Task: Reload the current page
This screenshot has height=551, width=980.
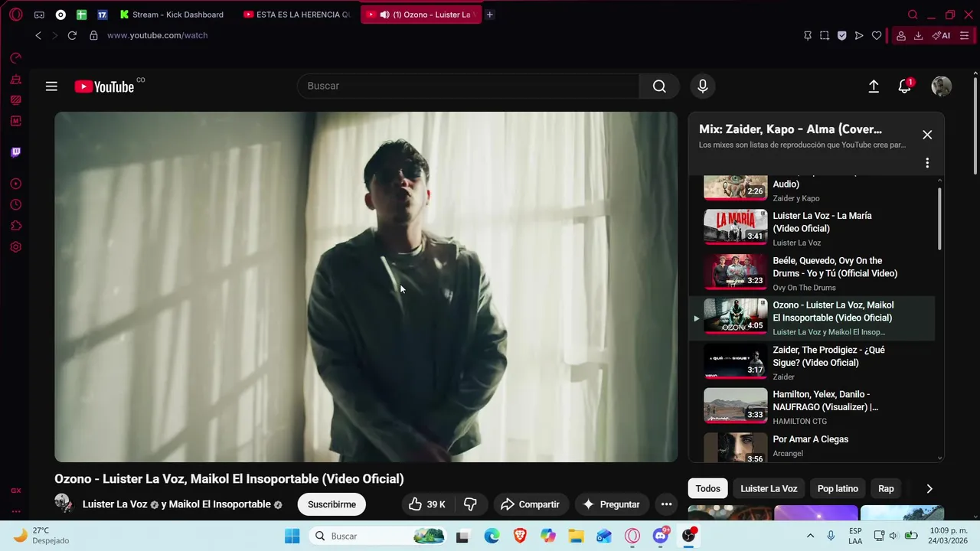Action: pyautogui.click(x=72, y=35)
